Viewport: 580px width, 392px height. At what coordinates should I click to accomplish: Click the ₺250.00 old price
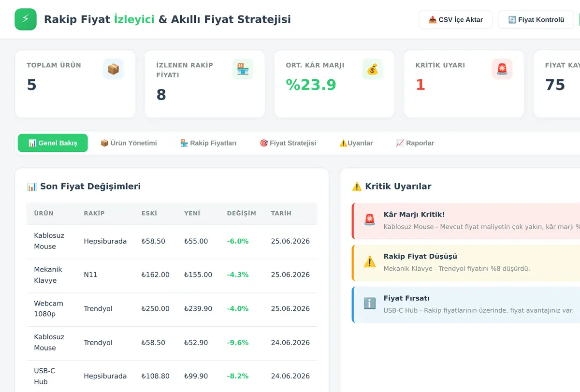tap(155, 309)
